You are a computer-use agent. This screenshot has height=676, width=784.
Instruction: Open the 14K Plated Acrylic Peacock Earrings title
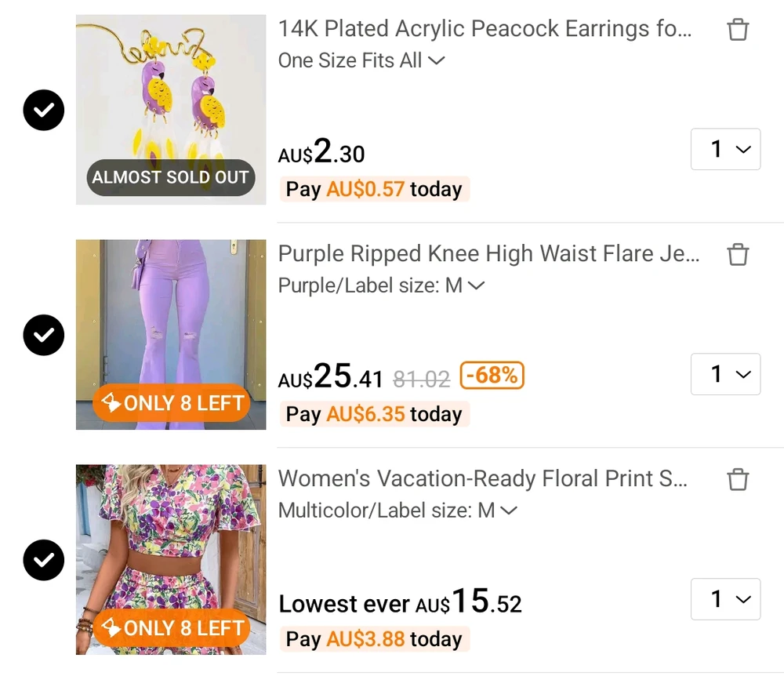(x=485, y=29)
